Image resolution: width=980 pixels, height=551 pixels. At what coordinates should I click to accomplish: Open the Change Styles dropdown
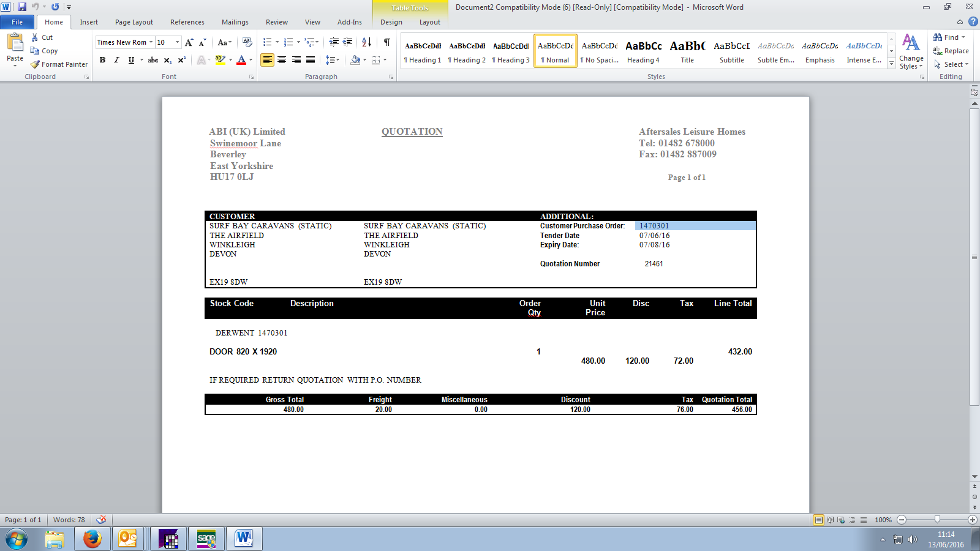coord(911,51)
